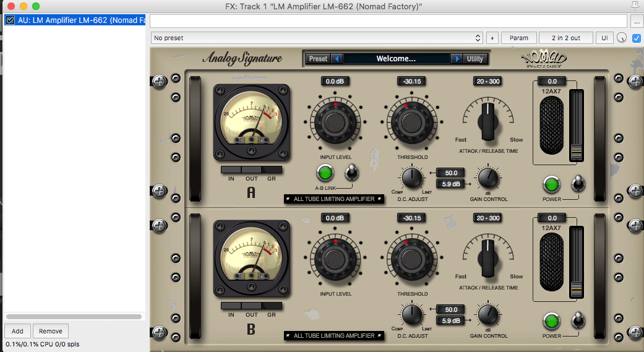Click channel A gain 5.9 dB value

point(451,184)
